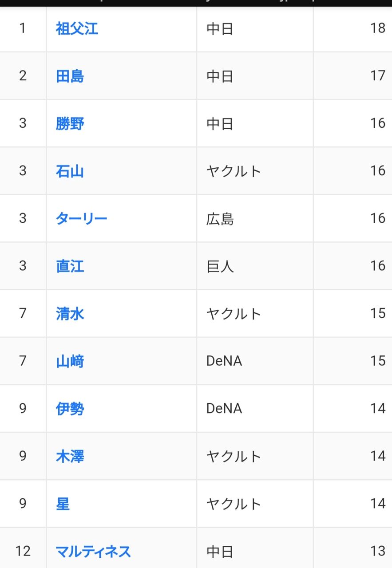Click the 星 player link
The width and height of the screenshot is (392, 568).
[x=63, y=504]
